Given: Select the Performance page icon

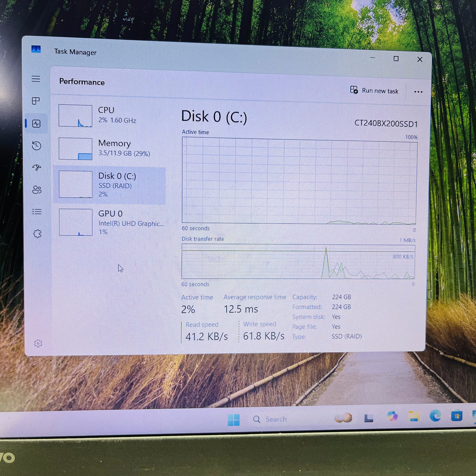Looking at the screenshot, I should 37,123.
